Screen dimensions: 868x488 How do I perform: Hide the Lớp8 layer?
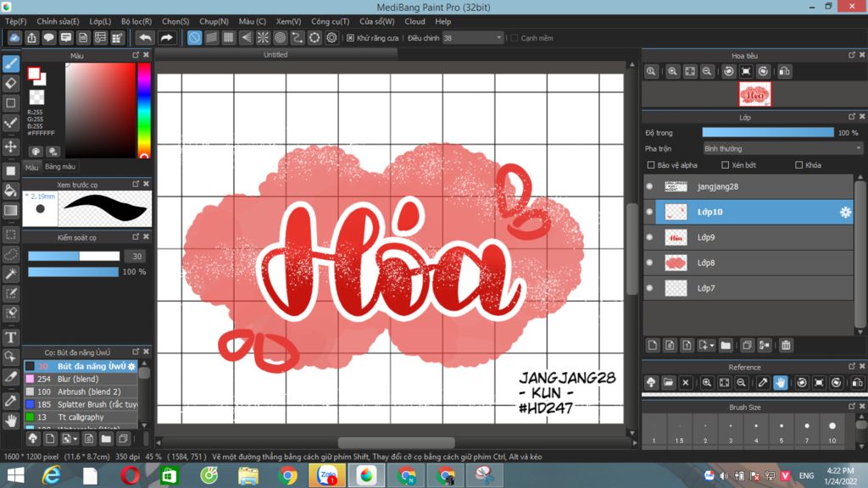coord(650,263)
